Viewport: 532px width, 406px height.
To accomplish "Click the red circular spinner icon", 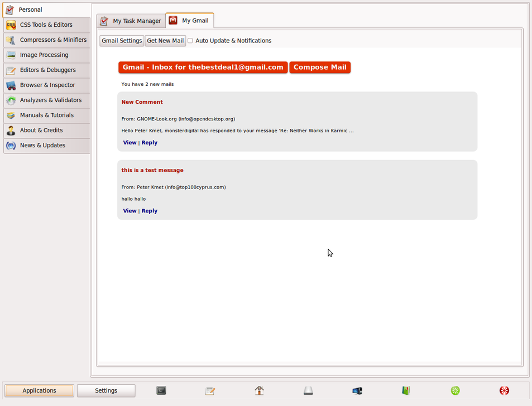I will coord(504,391).
